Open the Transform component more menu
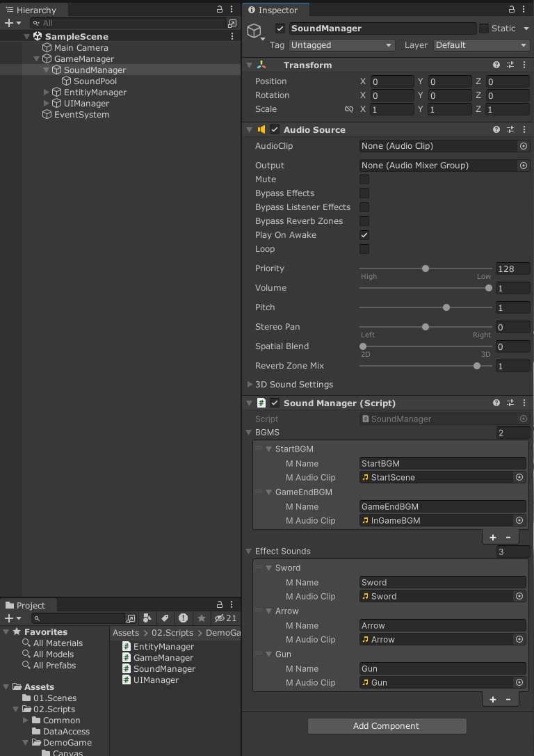The height and width of the screenshot is (756, 534). (524, 65)
